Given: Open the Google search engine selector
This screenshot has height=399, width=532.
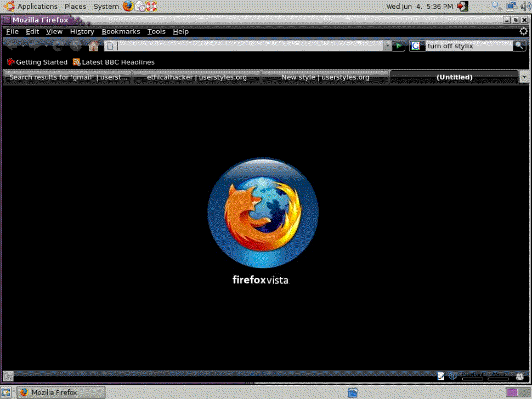Looking at the screenshot, I should click(416, 46).
